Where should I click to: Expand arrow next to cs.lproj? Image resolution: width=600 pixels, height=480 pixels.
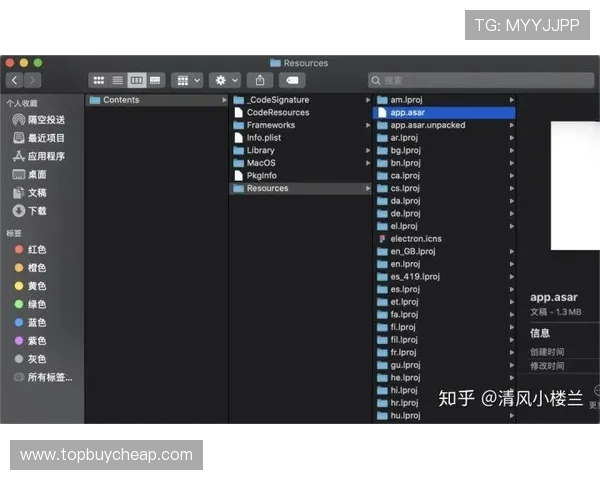[x=512, y=188]
